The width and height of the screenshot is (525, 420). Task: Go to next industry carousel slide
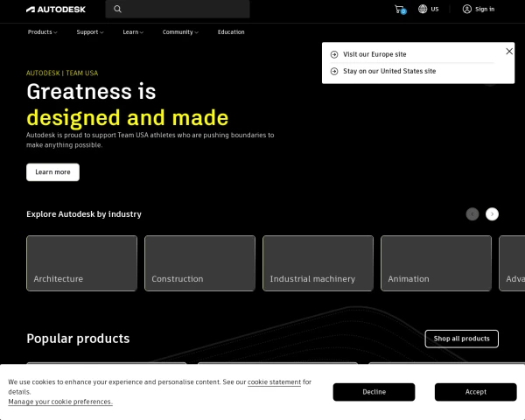pos(492,214)
